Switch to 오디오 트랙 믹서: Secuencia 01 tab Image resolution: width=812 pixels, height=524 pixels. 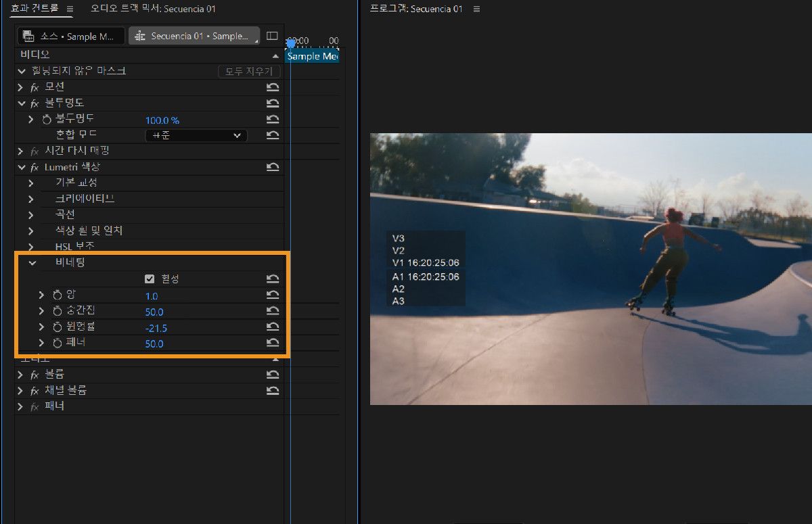tap(154, 9)
